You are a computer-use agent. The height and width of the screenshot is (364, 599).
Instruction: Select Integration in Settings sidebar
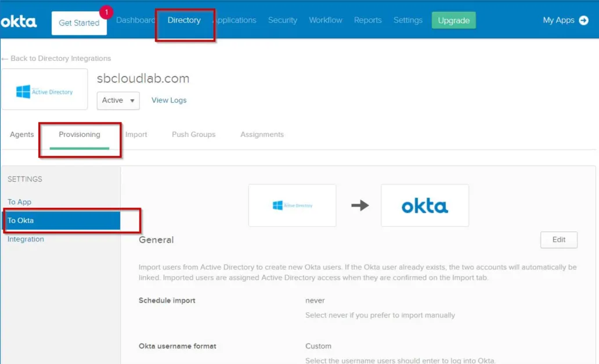(26, 239)
